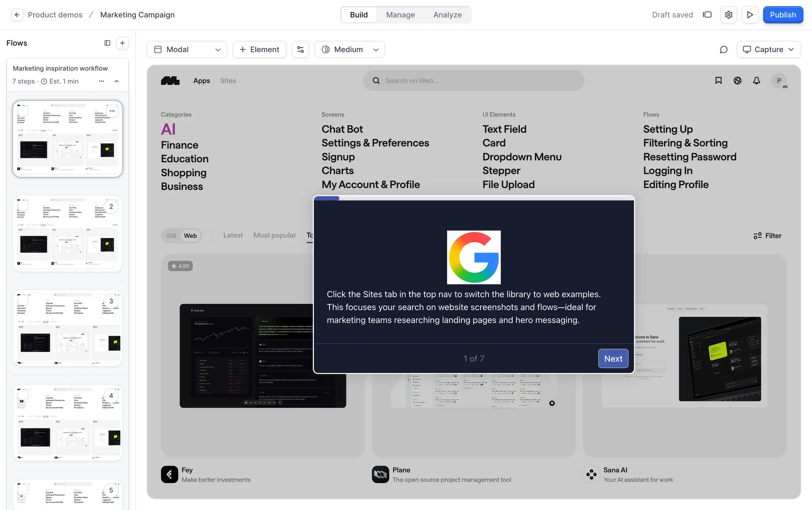Collapse the Flows panel icon
This screenshot has height=510, width=812.
click(107, 43)
